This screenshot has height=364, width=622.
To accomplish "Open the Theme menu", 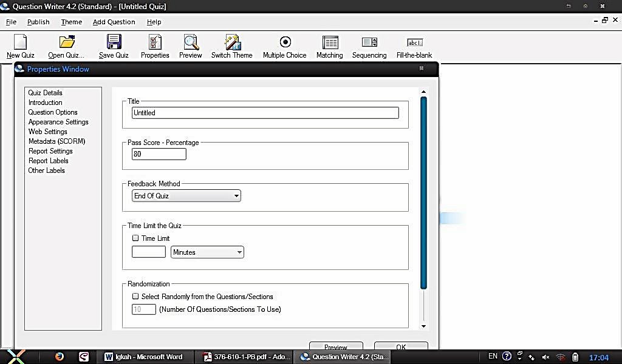I will point(72,22).
